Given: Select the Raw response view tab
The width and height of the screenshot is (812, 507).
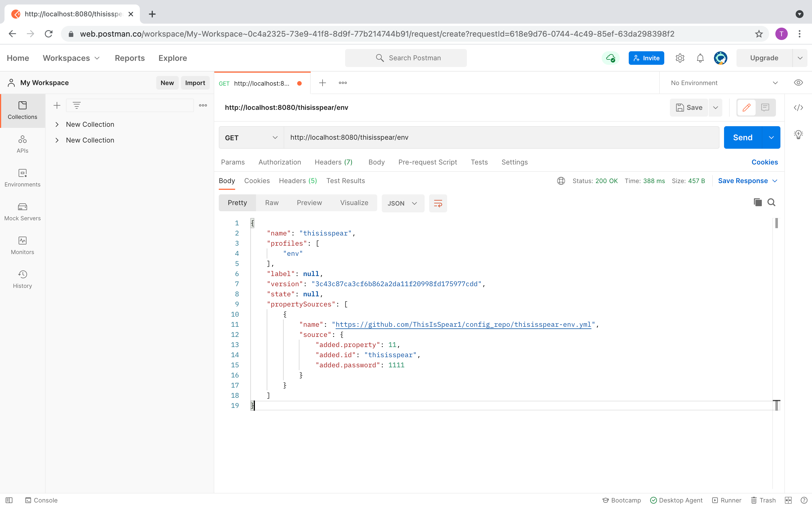Looking at the screenshot, I should pos(272,203).
